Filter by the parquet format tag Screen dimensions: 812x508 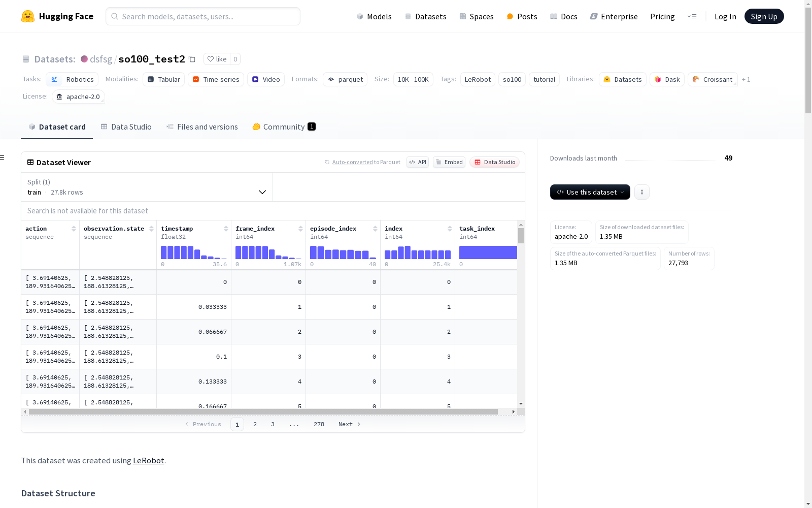point(345,80)
